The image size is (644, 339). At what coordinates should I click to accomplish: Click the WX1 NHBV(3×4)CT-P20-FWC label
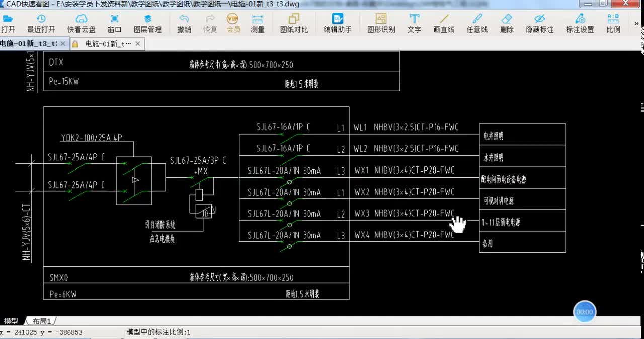coord(404,170)
